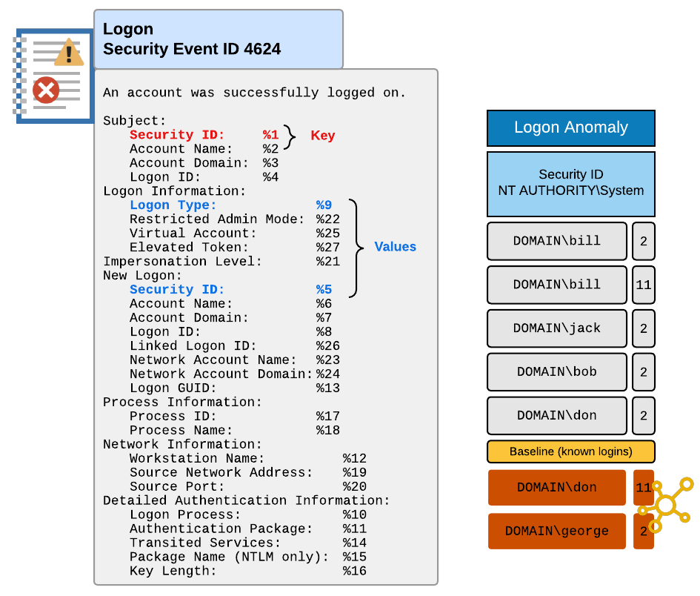Click the Logon Security Event ID 4624 title

point(192,39)
